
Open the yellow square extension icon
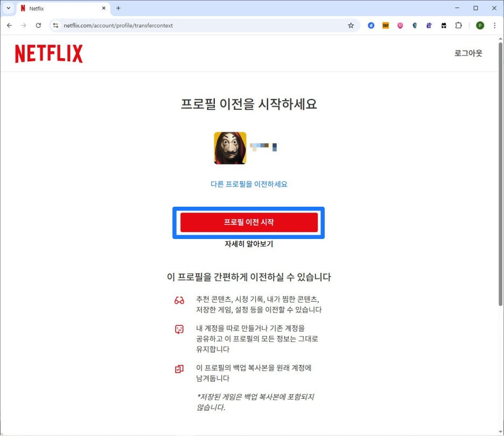[386, 25]
